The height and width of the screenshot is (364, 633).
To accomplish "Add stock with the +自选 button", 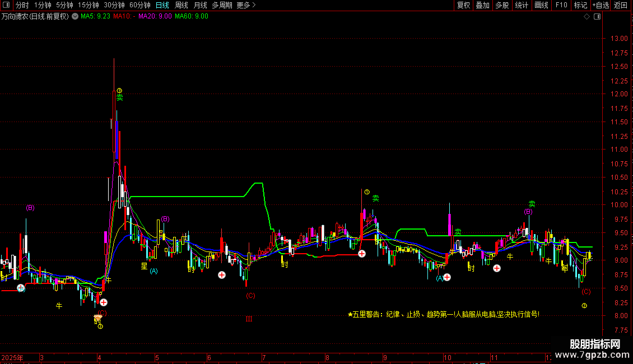I will pyautogui.click(x=601, y=5).
